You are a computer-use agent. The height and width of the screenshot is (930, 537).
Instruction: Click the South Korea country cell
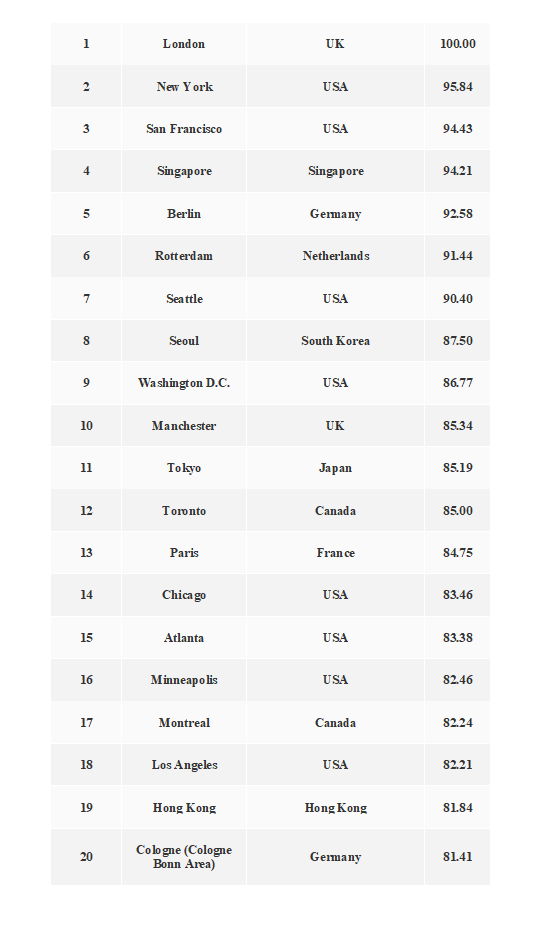335,340
